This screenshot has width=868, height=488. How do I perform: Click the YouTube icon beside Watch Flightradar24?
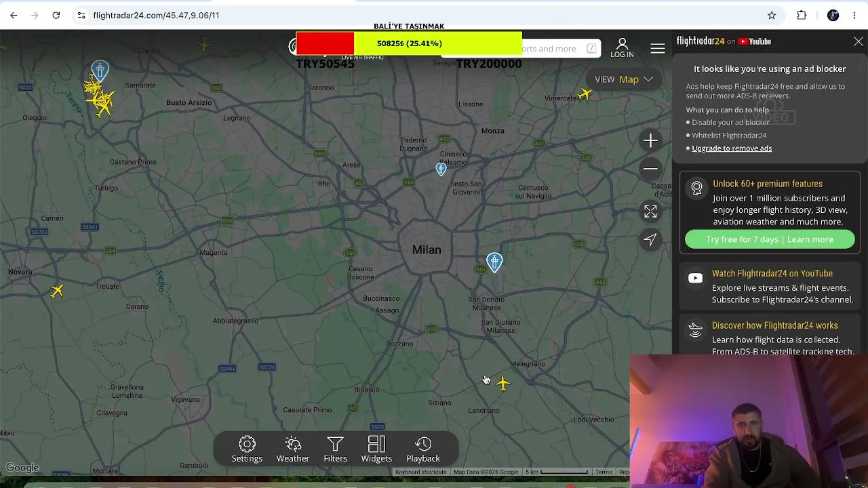[x=695, y=278]
